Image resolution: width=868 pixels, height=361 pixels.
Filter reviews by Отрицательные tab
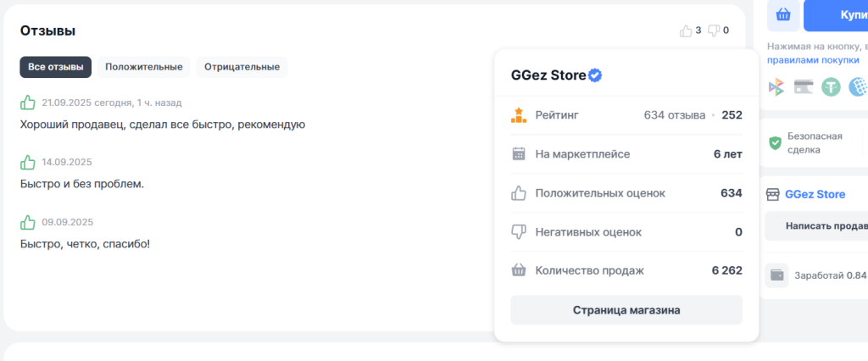pyautogui.click(x=242, y=67)
